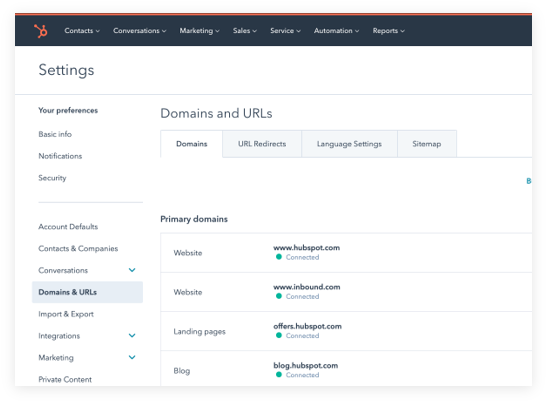Viewport: 547px width, 403px height.
Task: Click Connected status under www.hubspot.com
Action: [302, 257]
